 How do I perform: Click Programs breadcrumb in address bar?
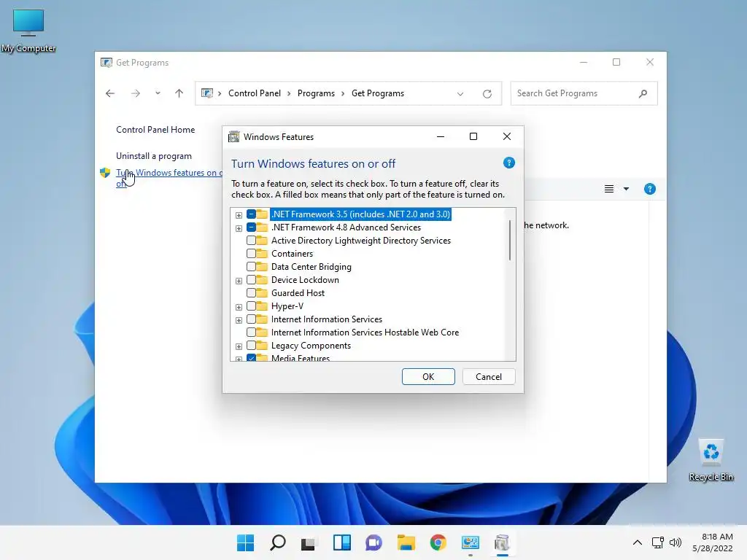316,93
